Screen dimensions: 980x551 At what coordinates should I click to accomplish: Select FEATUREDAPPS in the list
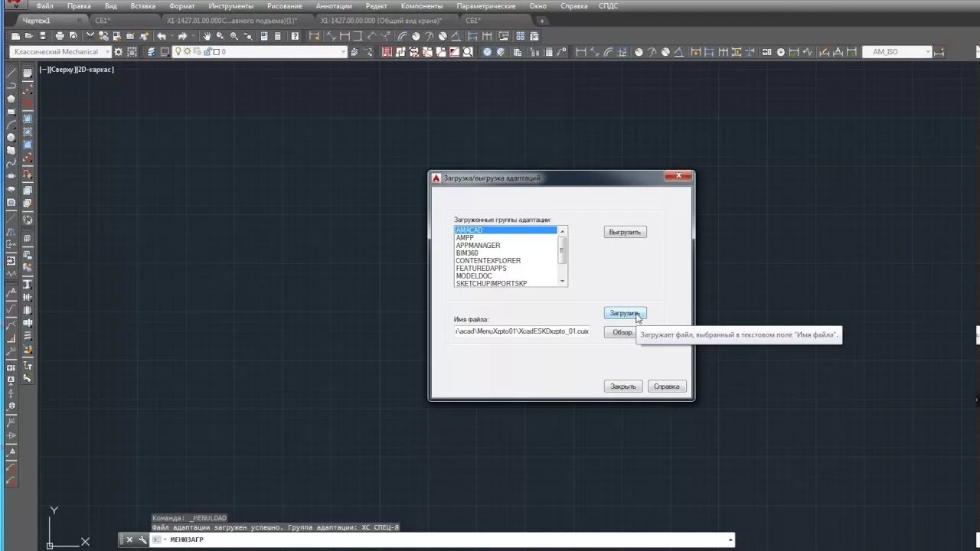tap(506, 269)
